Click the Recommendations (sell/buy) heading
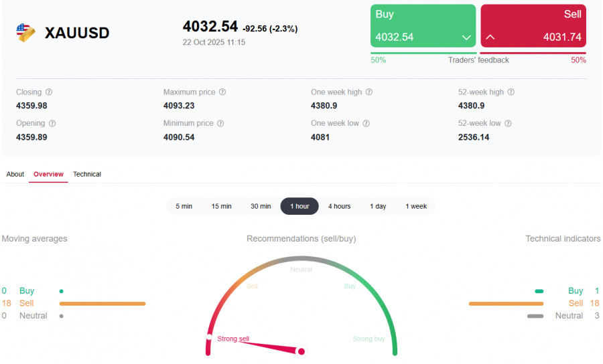This screenshot has height=364, width=603. pyautogui.click(x=301, y=239)
